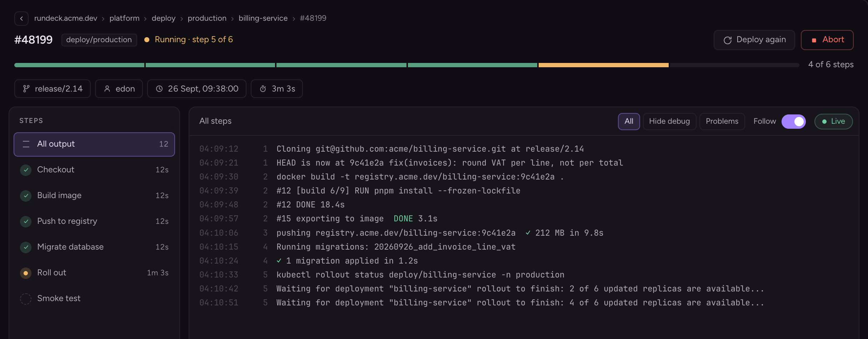Click the git branch icon beside release/2.14

[x=26, y=89]
